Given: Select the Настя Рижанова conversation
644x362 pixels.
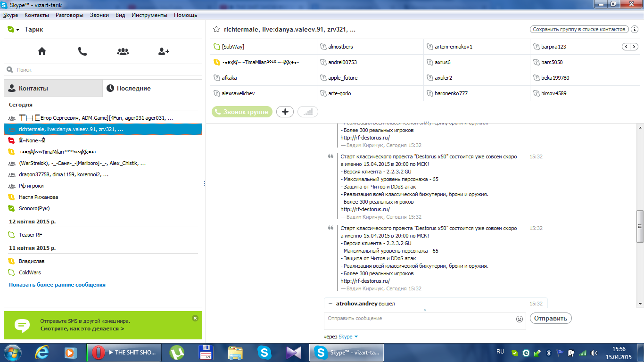Looking at the screenshot, I should 103,197.
